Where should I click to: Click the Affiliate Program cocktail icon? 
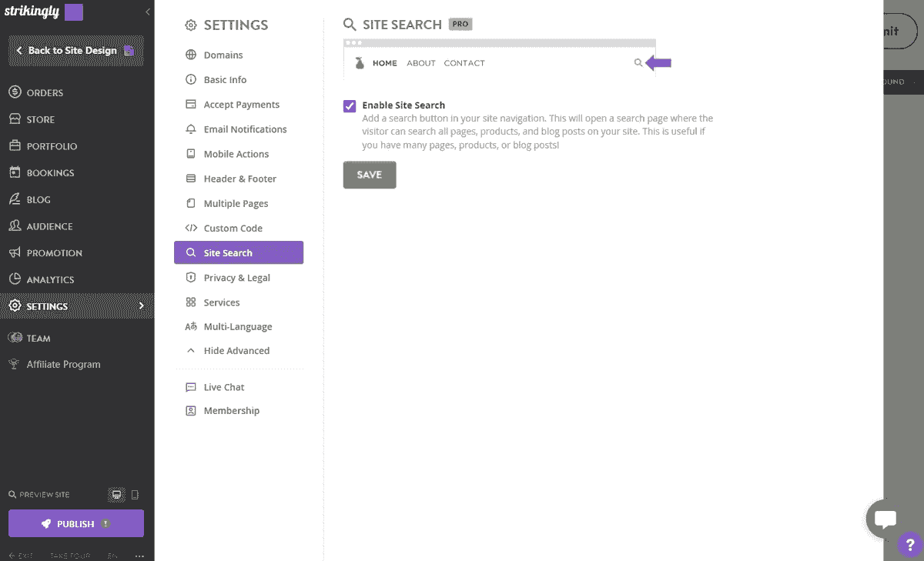click(x=14, y=364)
